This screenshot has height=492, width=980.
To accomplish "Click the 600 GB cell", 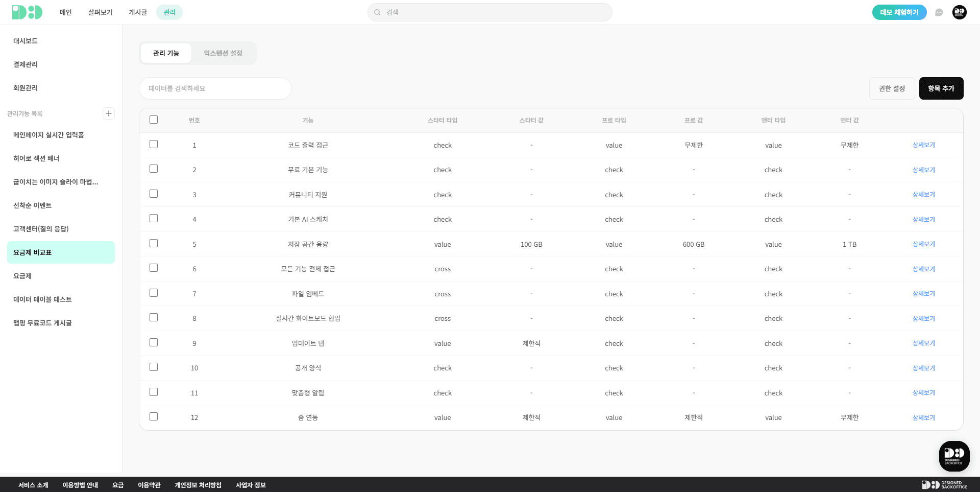I will 694,244.
